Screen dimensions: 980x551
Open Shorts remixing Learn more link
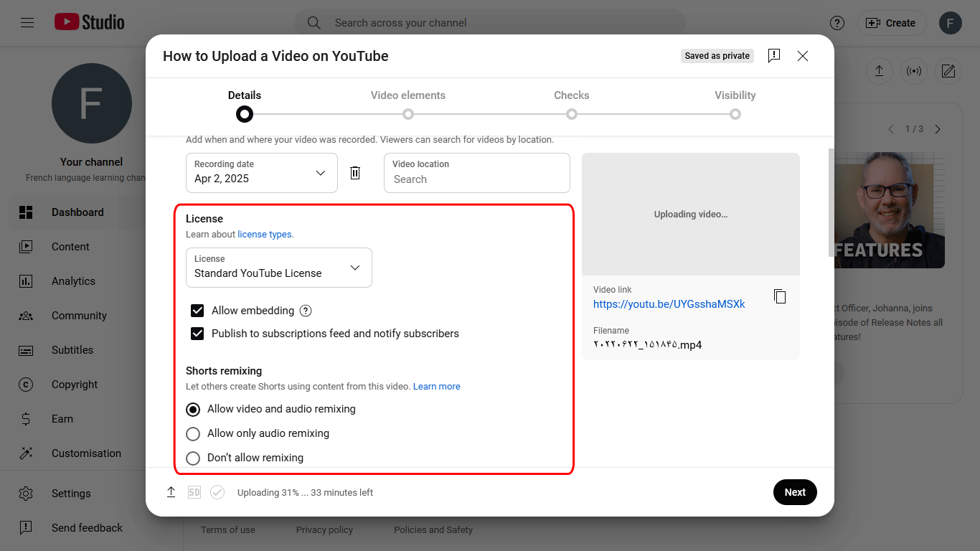point(437,387)
